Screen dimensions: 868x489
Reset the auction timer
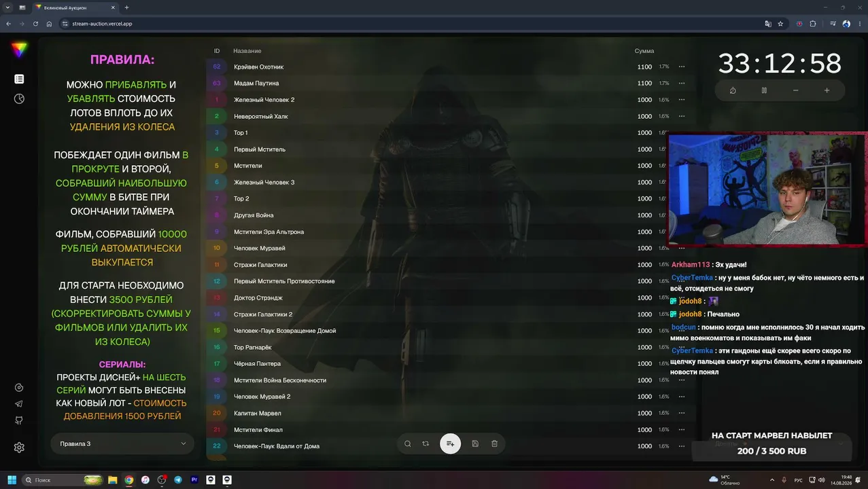(x=733, y=90)
